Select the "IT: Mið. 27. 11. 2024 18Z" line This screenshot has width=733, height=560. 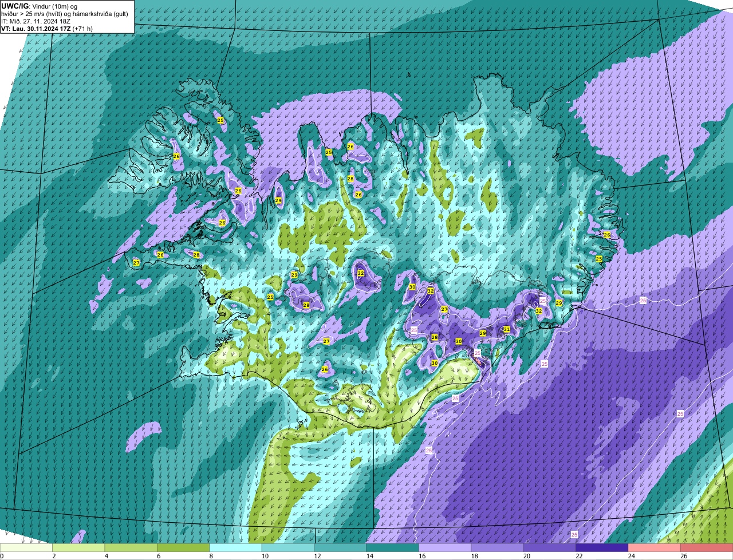coord(37,21)
